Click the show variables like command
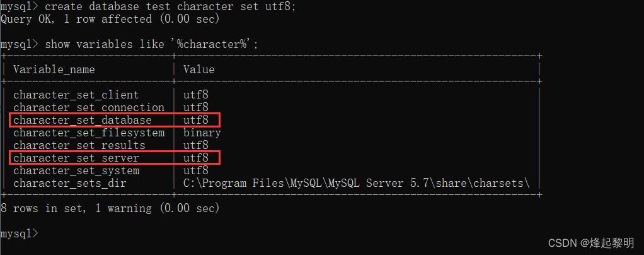 pos(129,44)
